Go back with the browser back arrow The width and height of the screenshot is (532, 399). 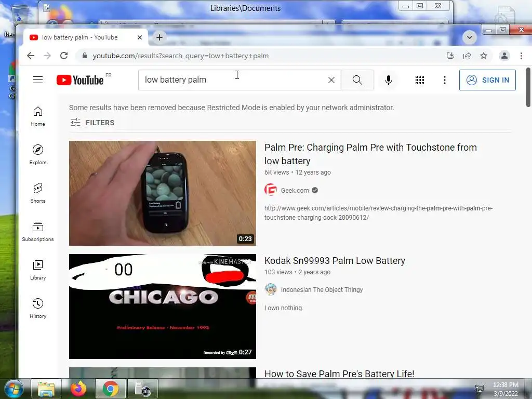coord(31,56)
